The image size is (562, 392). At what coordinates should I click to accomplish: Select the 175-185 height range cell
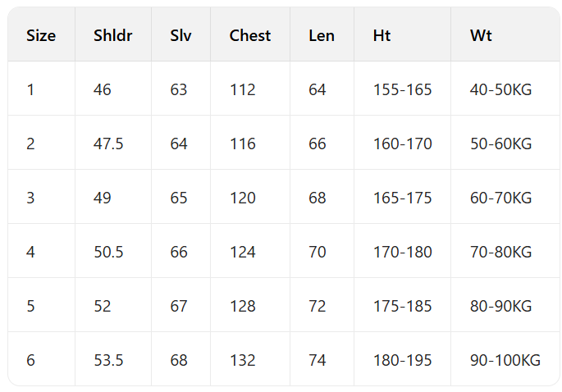pyautogui.click(x=402, y=306)
